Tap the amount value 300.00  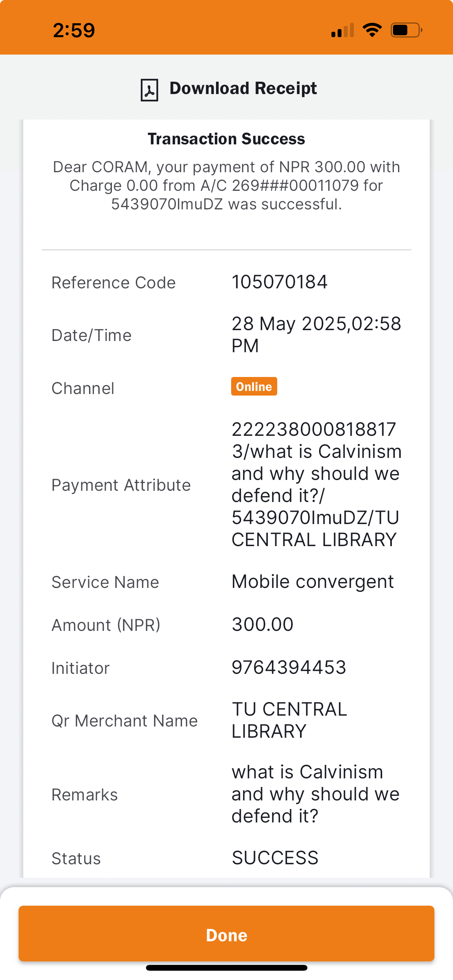(263, 624)
